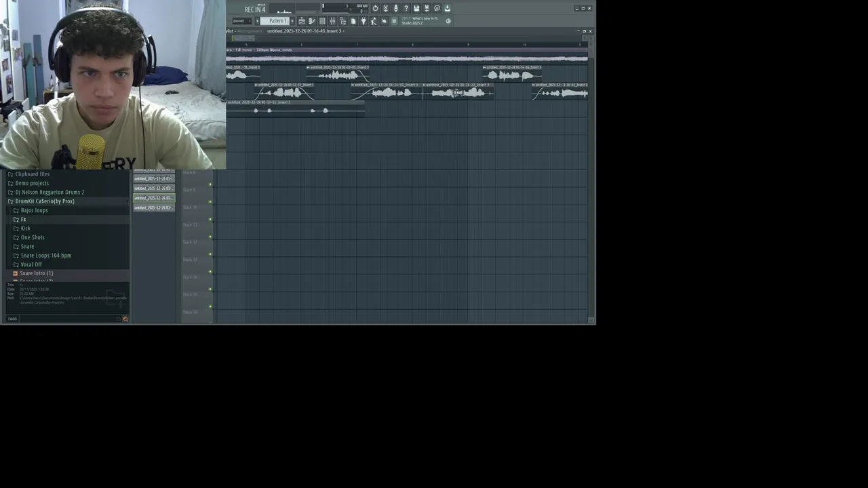The width and height of the screenshot is (868, 488).
Task: Open the Playlist view icon
Action: [302, 21]
